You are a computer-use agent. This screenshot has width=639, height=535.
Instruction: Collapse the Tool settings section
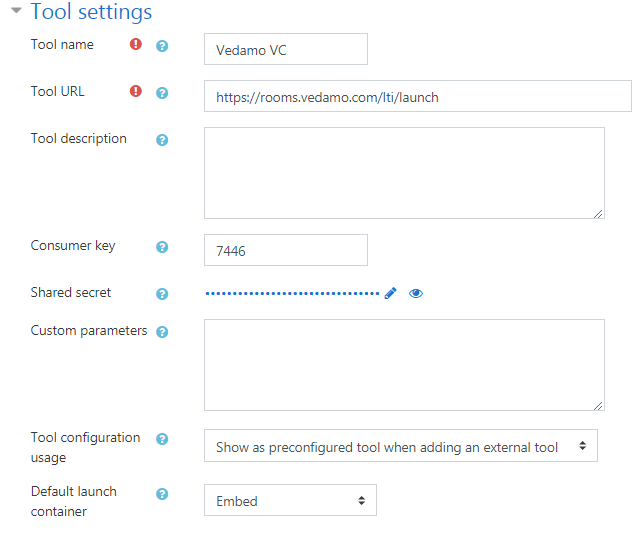[16, 11]
